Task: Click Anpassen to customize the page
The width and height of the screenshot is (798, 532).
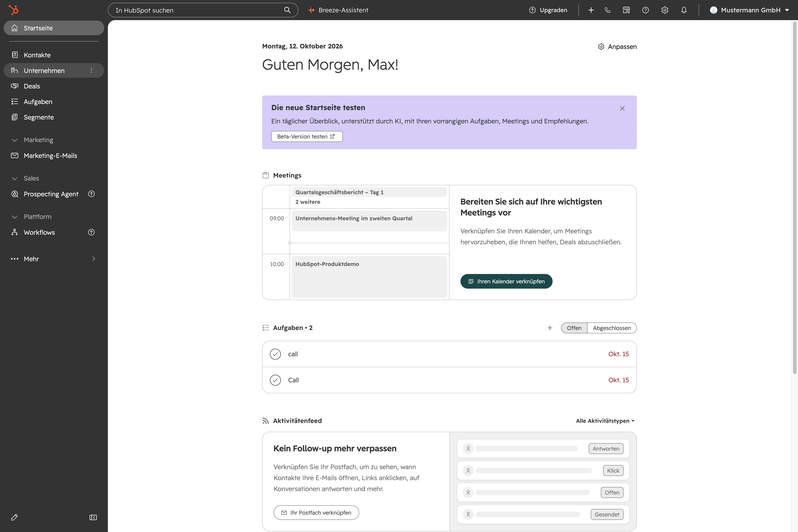Action: pos(617,46)
